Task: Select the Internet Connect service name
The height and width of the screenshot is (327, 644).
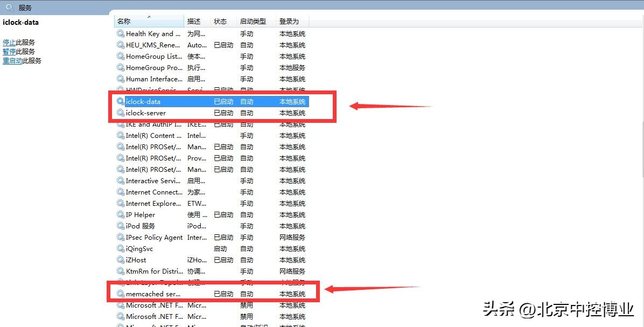Action: click(x=154, y=192)
